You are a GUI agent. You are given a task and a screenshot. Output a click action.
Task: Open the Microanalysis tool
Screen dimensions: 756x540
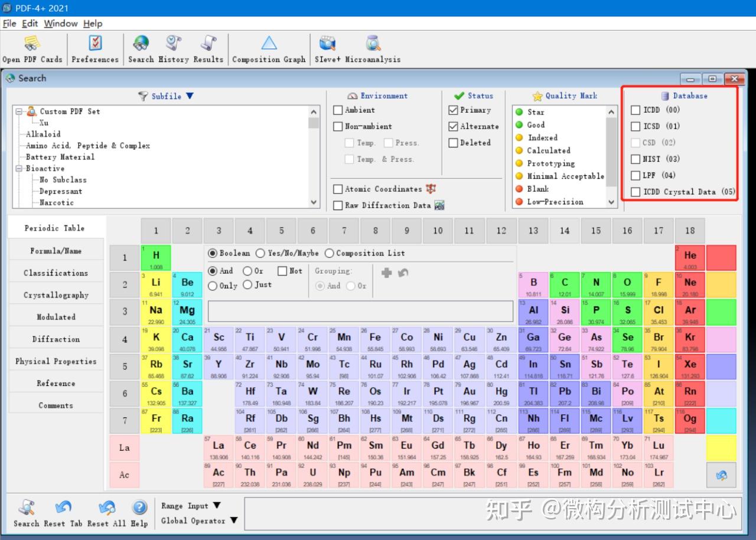tap(373, 44)
